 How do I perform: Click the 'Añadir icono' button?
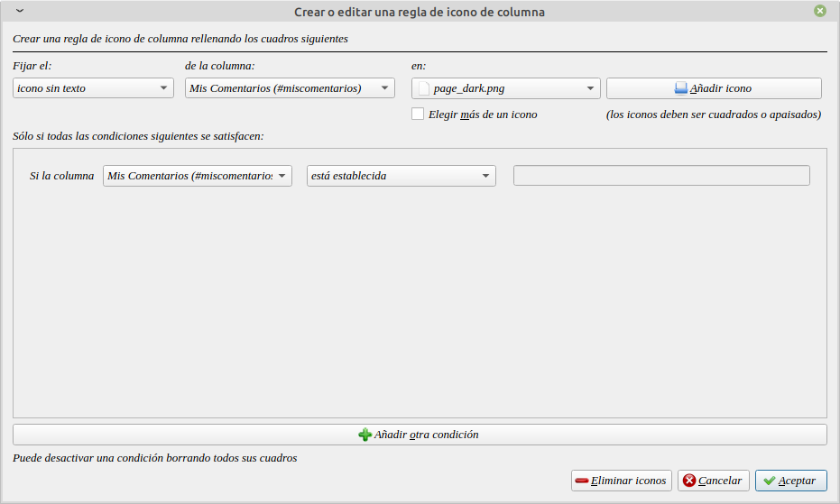coord(714,88)
